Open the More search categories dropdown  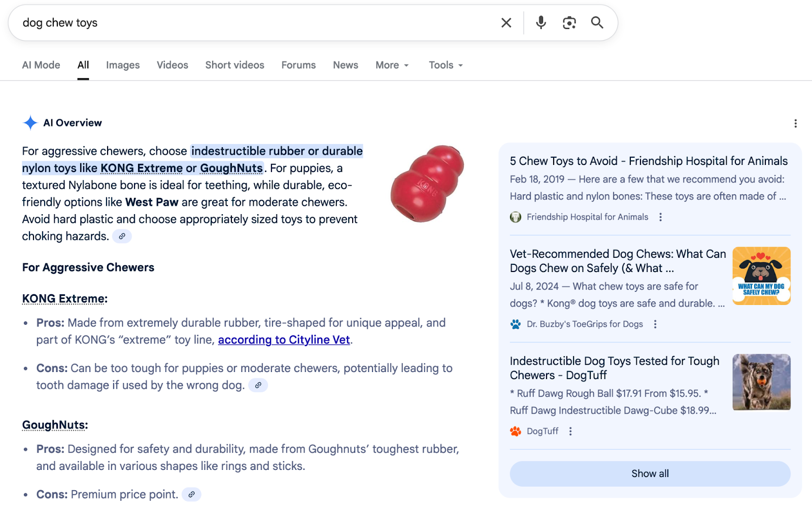point(391,65)
